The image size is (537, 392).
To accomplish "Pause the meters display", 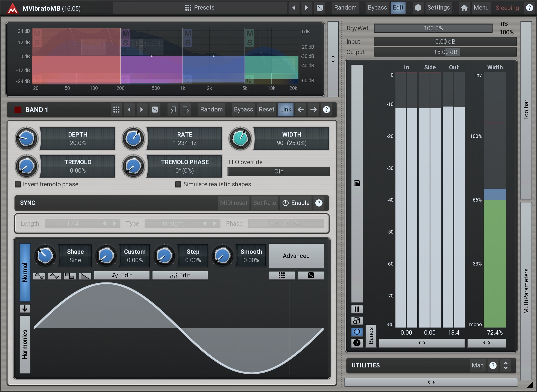I will [357, 309].
